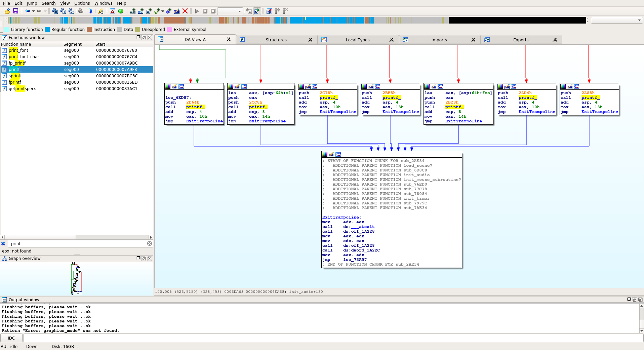Select the getprintspecs_ function row
The width and height of the screenshot is (644, 350).
[77, 88]
